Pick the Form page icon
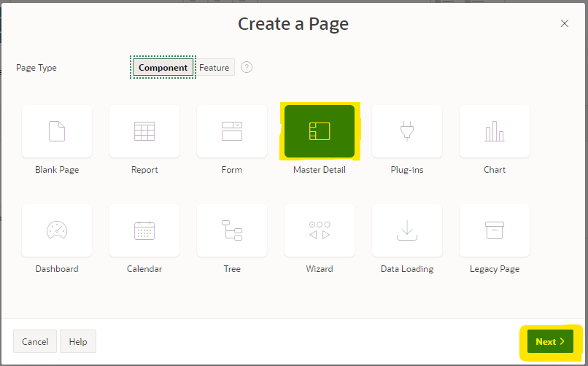 (232, 131)
